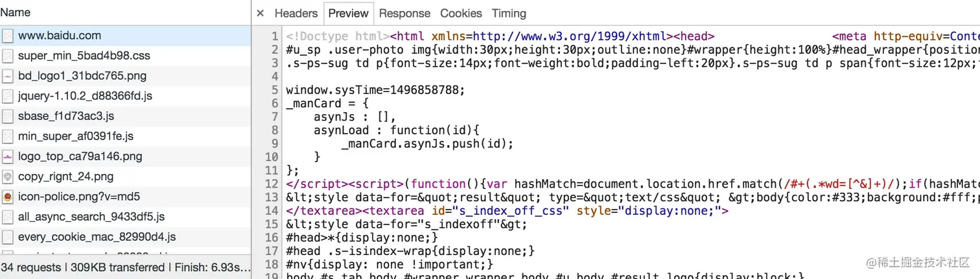This screenshot has width=980, height=279.
Task: Click the #head>*{display:none;} line
Action: click(362, 237)
